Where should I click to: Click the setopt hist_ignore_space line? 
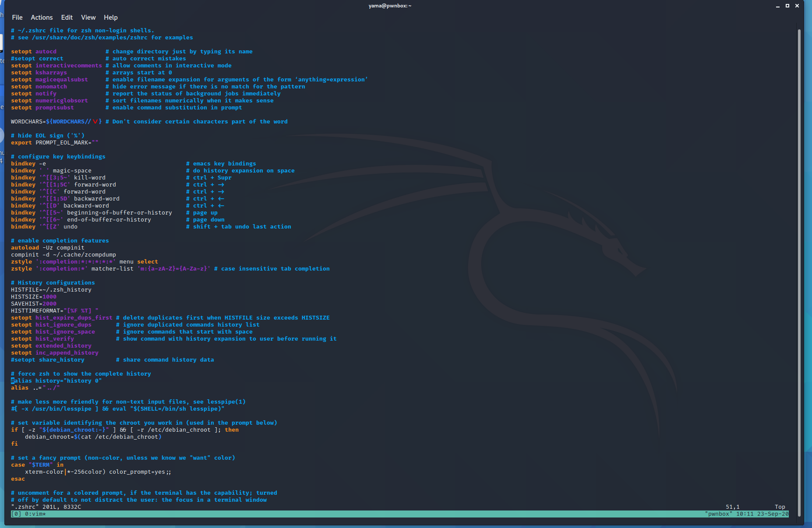point(132,332)
